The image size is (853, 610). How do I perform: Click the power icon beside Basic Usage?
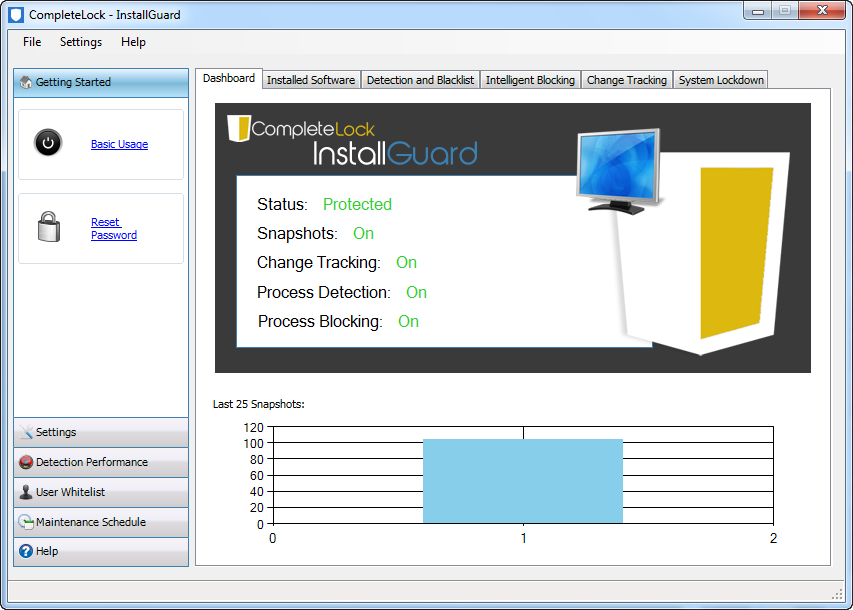pos(48,143)
